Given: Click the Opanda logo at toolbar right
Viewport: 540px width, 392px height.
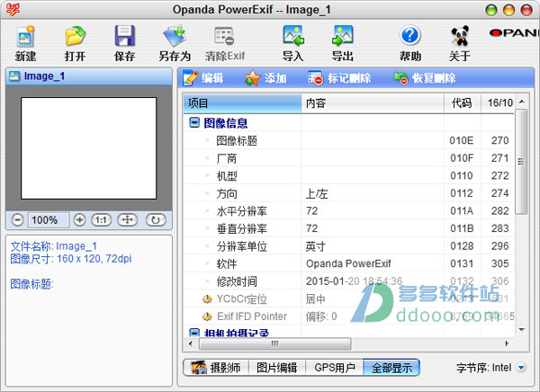Looking at the screenshot, I should coord(514,33).
